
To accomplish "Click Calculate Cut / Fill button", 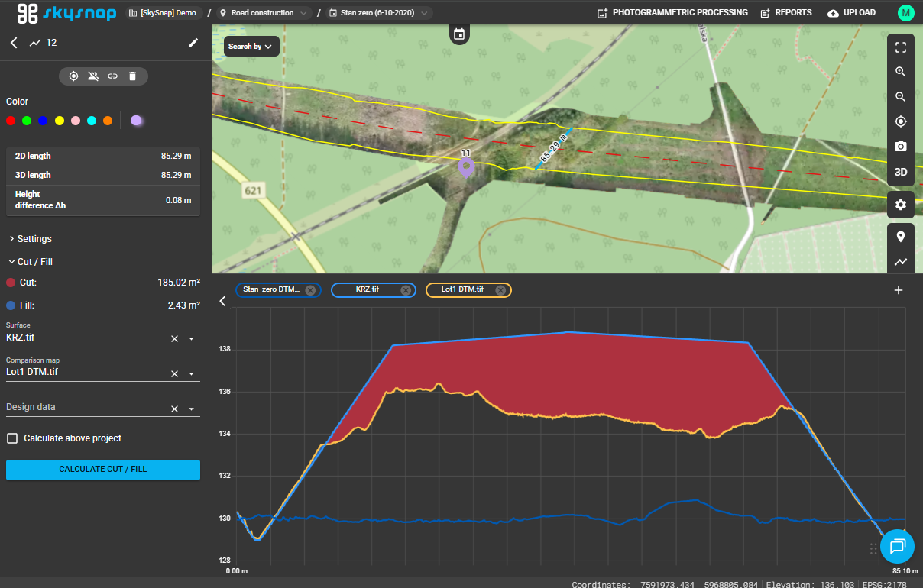I will 103,470.
